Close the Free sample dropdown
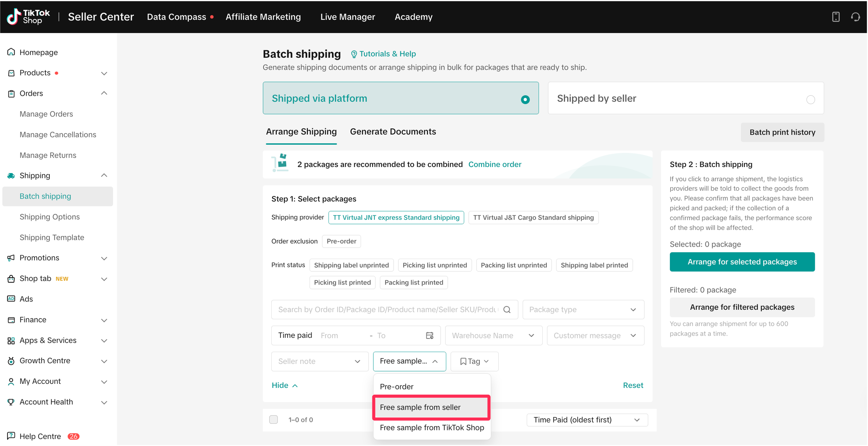The width and height of the screenshot is (868, 446). click(x=409, y=361)
